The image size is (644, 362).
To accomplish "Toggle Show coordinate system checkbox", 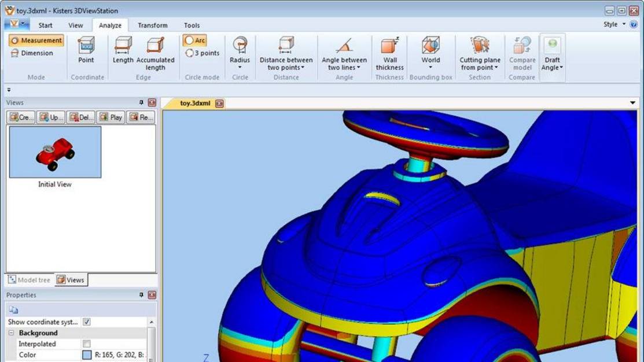I will [87, 322].
